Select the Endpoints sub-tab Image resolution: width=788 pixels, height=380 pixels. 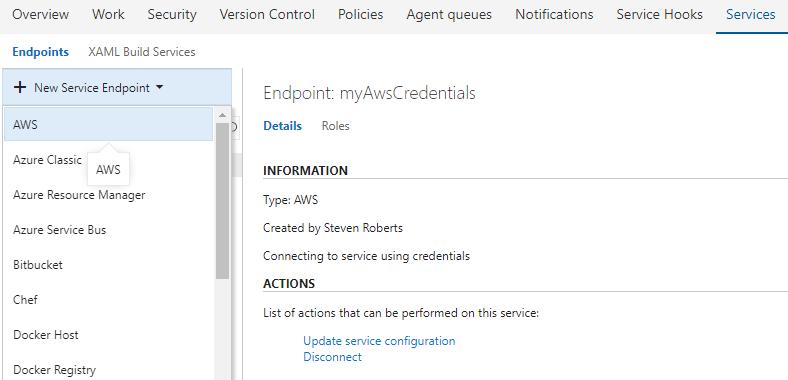click(x=41, y=52)
